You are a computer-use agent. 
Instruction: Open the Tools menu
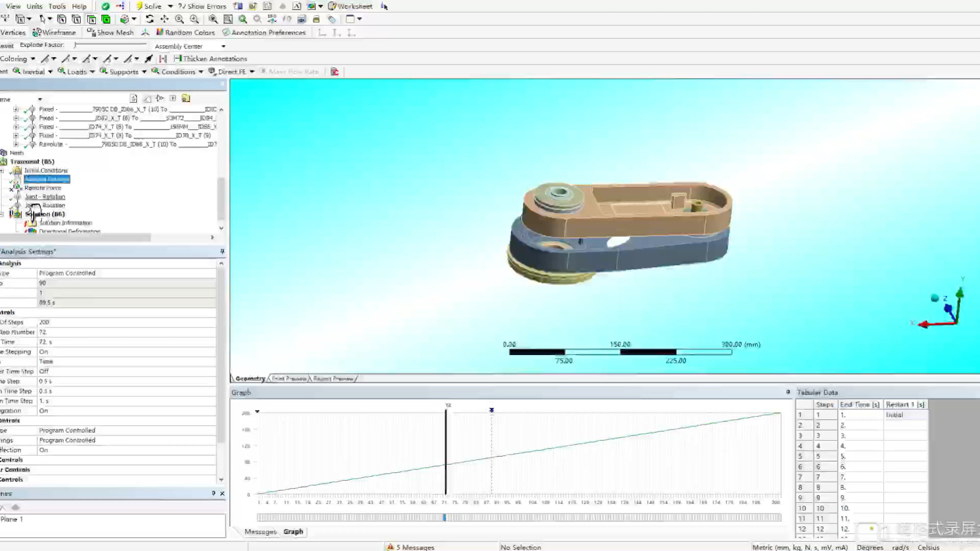(x=57, y=6)
